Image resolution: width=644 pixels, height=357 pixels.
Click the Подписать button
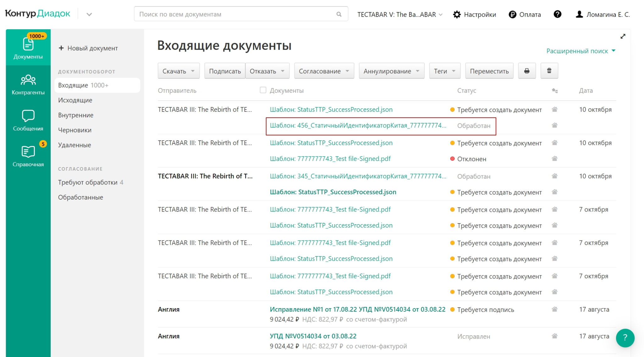[225, 71]
